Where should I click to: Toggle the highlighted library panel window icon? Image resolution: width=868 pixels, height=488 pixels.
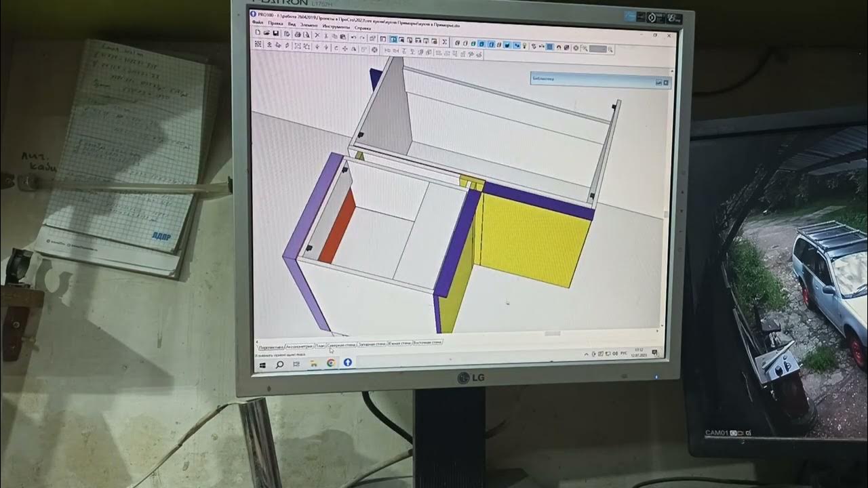click(393, 39)
